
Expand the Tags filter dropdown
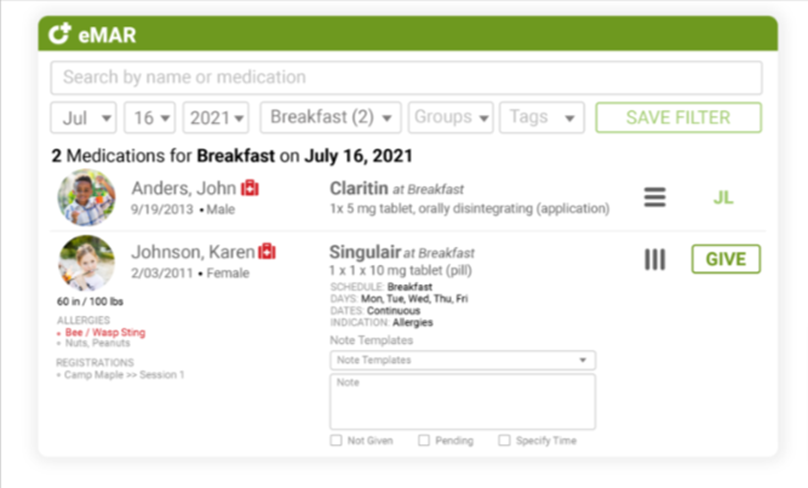pyautogui.click(x=541, y=117)
